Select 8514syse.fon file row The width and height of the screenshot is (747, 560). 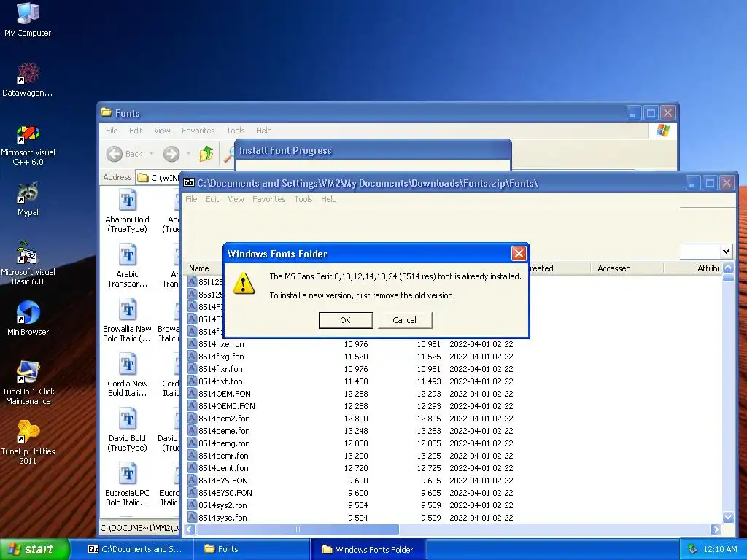click(x=351, y=517)
